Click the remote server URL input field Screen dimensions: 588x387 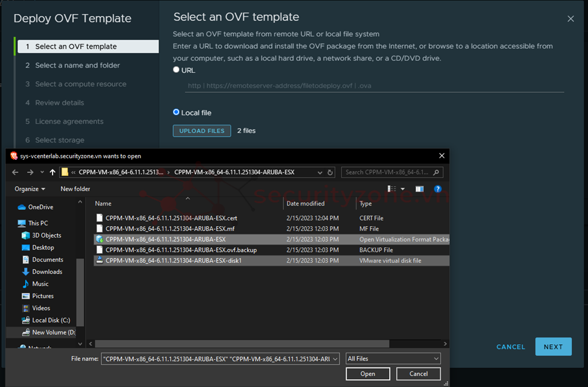(375, 86)
